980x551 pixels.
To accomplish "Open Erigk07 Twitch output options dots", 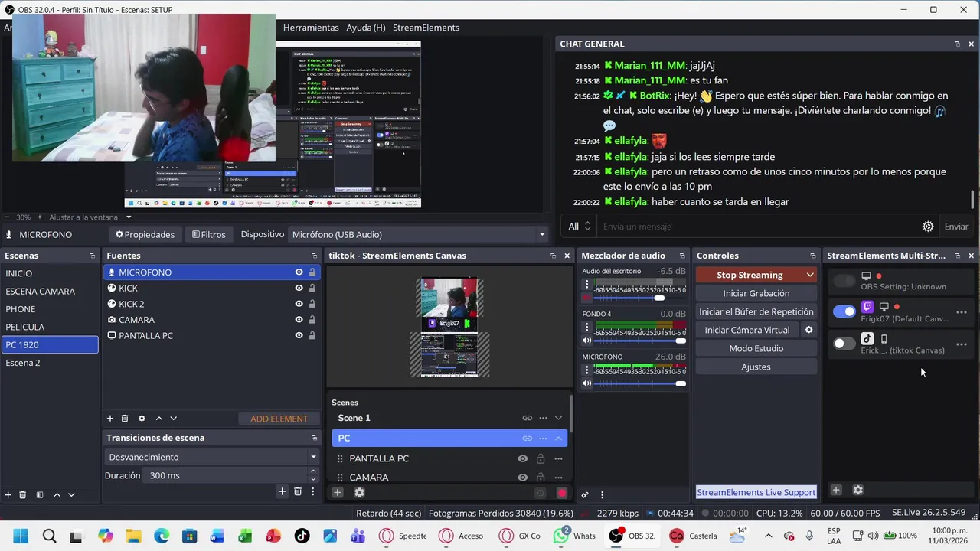I will tap(962, 312).
